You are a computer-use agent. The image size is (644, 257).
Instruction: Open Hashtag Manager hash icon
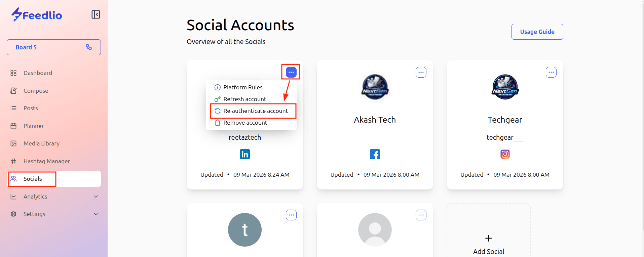pyautogui.click(x=13, y=161)
